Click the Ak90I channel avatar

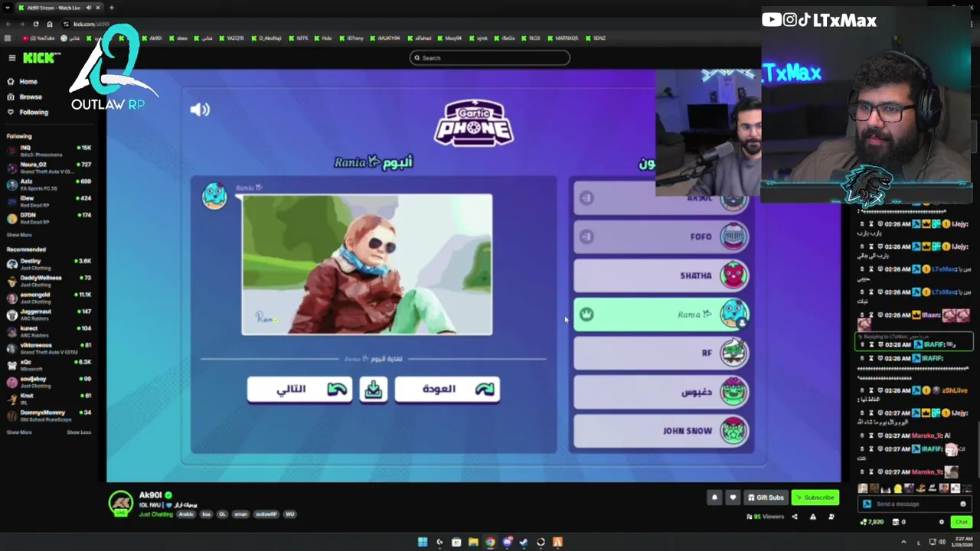pos(120,503)
